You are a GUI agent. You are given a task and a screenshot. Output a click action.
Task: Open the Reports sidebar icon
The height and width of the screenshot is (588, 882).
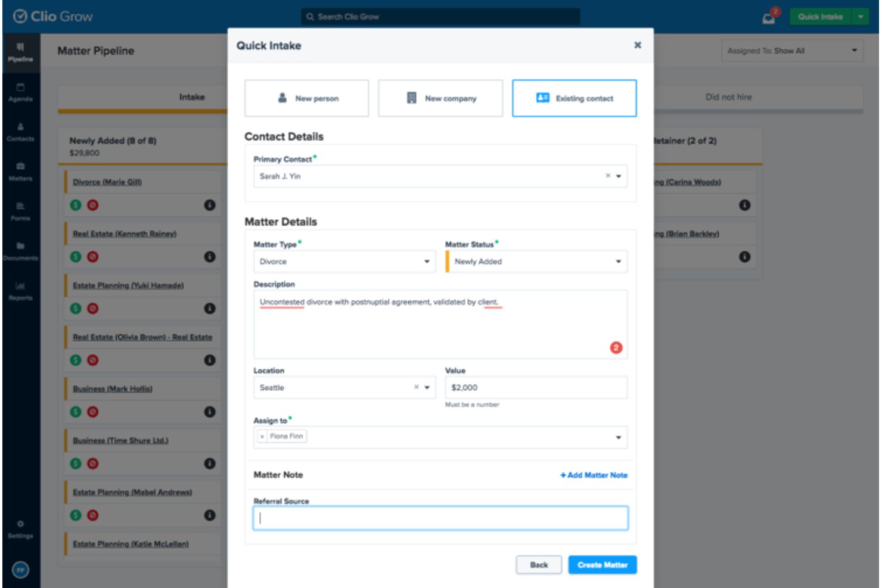coord(20,291)
